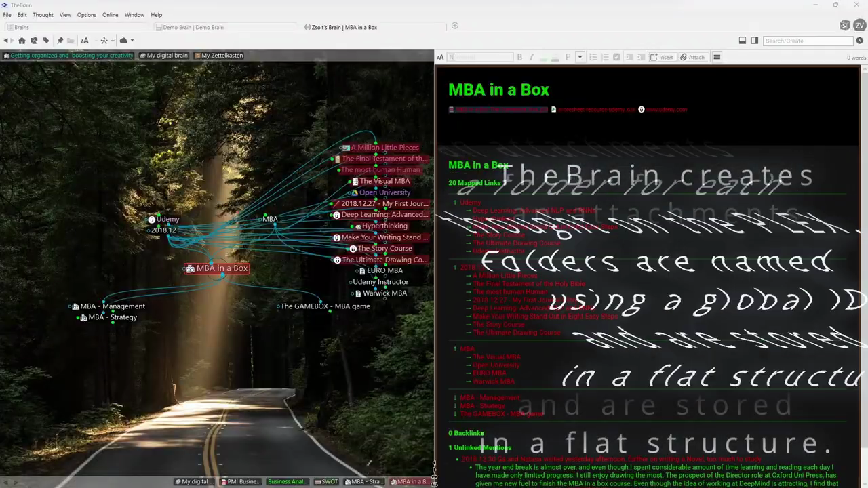868x488 pixels.
Task: Click the MBA in a Box active thought
Action: [x=217, y=268]
